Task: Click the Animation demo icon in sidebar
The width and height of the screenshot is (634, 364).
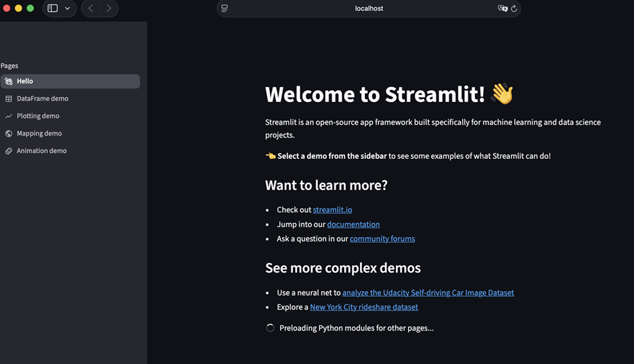Action: point(8,151)
